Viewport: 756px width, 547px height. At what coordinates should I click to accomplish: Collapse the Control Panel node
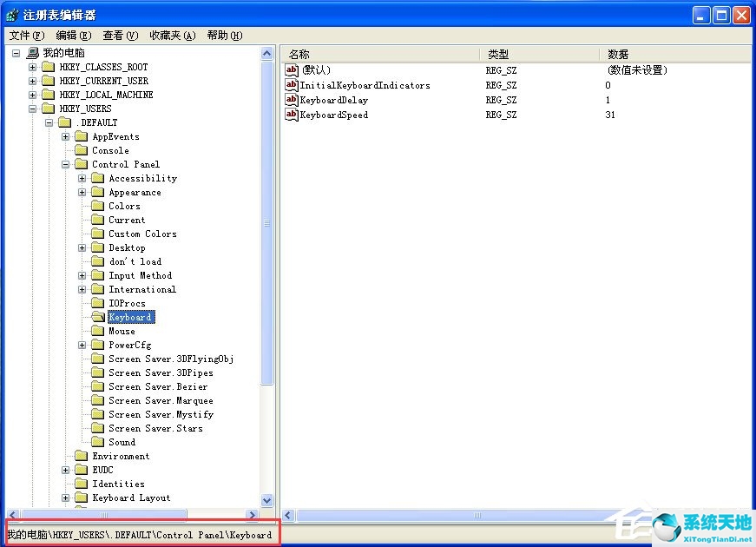(x=64, y=164)
